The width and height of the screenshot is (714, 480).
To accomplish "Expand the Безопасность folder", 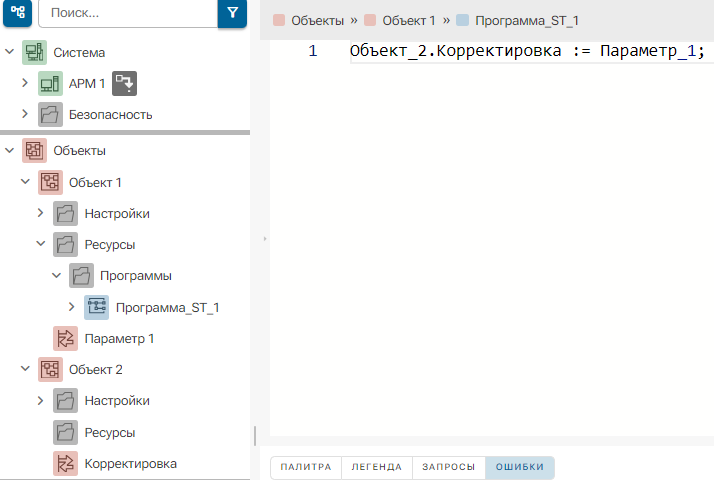I will pos(25,114).
